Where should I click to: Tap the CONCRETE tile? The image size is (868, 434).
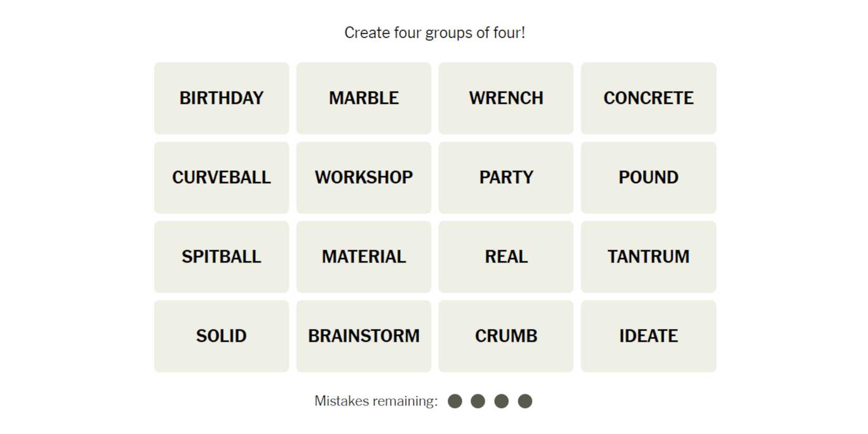point(648,98)
